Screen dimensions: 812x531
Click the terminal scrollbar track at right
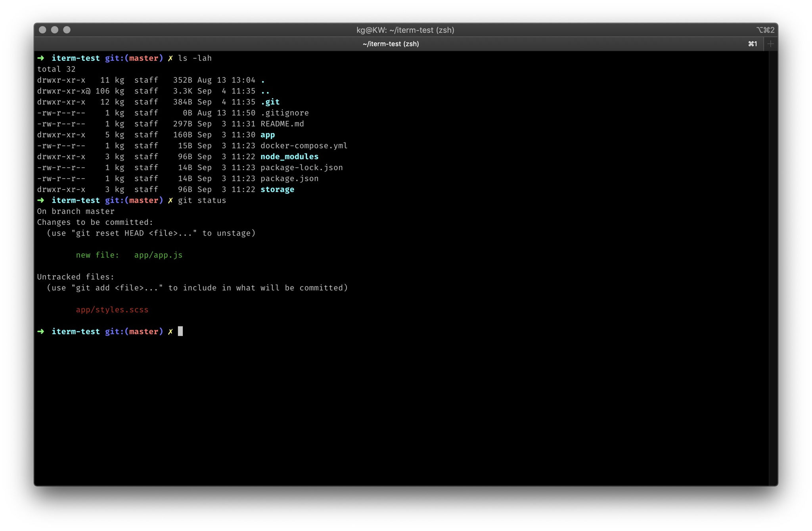tap(773, 268)
